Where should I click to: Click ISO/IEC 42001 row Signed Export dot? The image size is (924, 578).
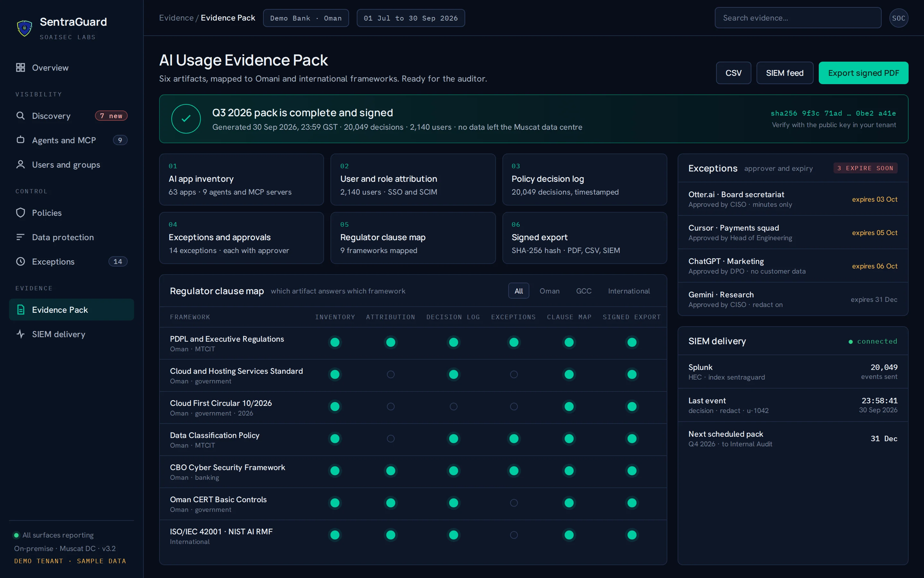pyautogui.click(x=632, y=535)
